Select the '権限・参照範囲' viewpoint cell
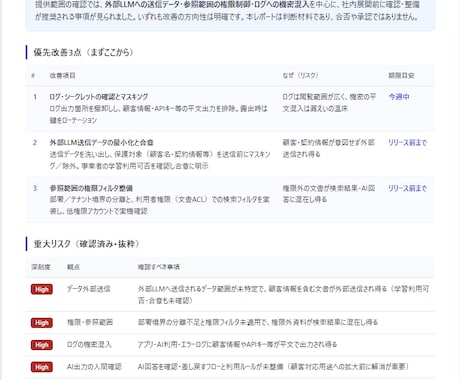This screenshot has height=380, width=460. coord(90,322)
